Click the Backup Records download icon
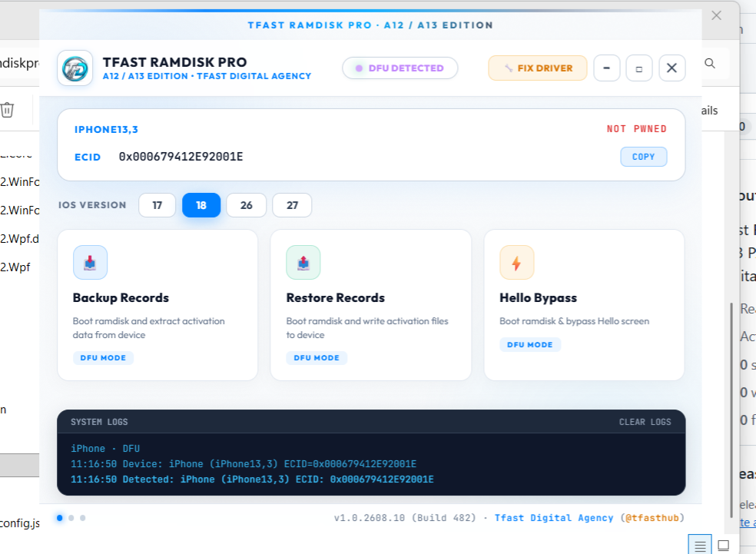 pos(90,262)
